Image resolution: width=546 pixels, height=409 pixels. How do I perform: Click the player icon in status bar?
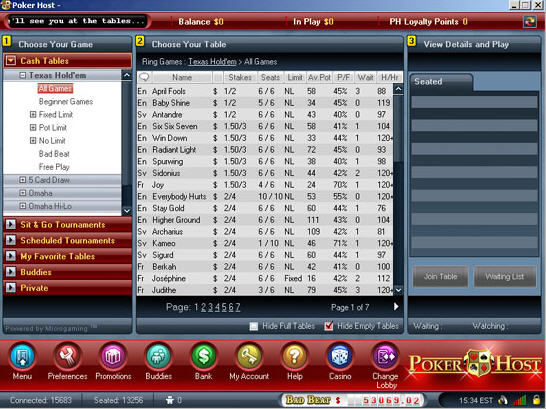pyautogui.click(x=170, y=400)
